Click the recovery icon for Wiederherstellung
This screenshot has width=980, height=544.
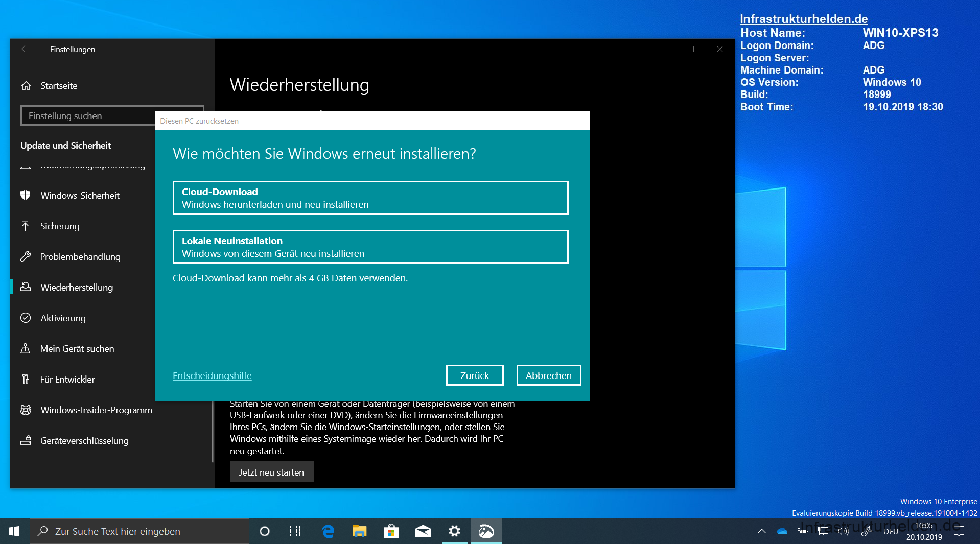tap(26, 287)
